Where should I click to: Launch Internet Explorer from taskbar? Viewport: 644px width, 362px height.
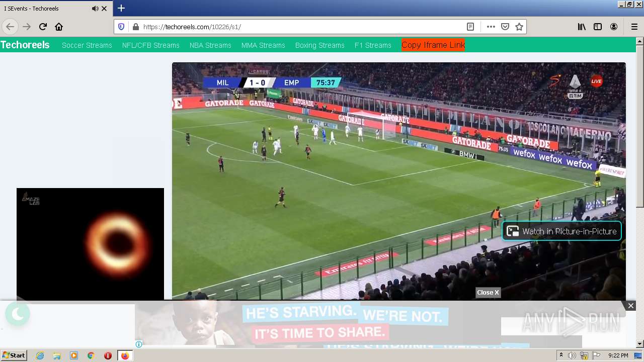[40, 355]
